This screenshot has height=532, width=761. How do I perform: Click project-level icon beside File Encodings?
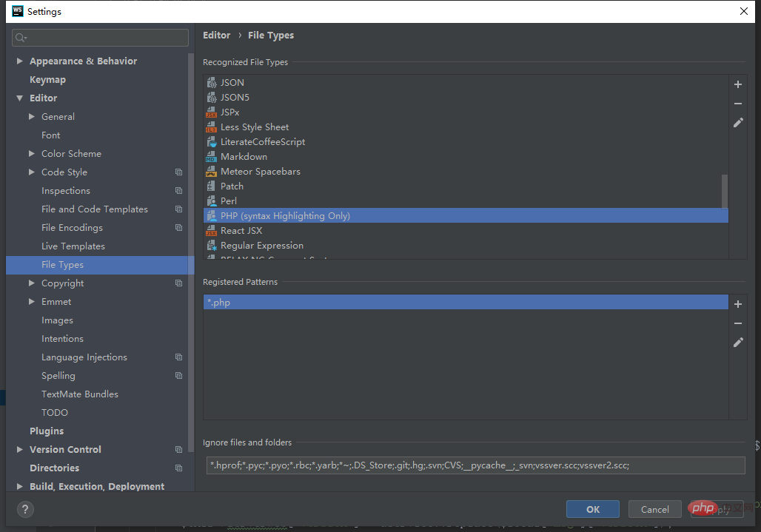[178, 227]
